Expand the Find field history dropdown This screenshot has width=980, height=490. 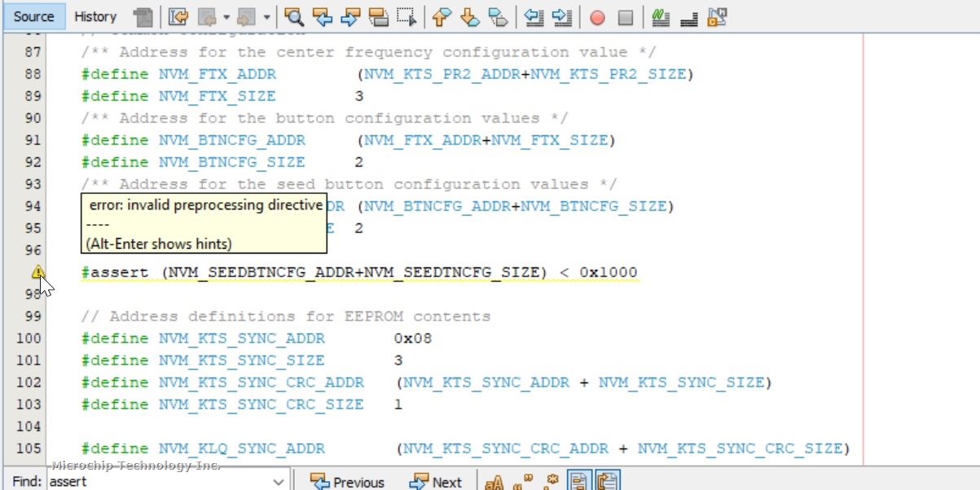pyautogui.click(x=279, y=482)
